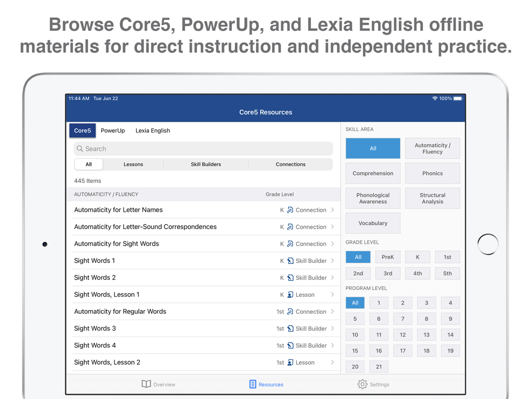The image size is (532, 399).
Task: Choose program level 5
Action: pyautogui.click(x=355, y=319)
